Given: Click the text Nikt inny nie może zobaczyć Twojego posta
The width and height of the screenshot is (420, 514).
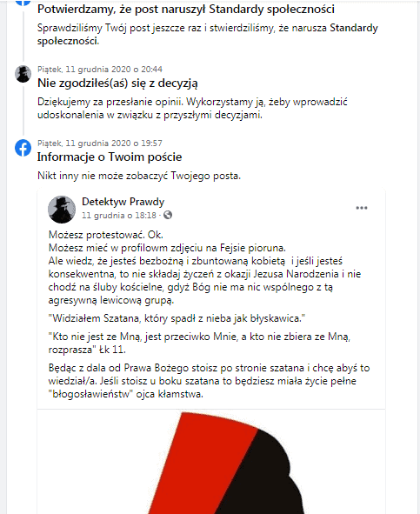Looking at the screenshot, I should [x=139, y=176].
